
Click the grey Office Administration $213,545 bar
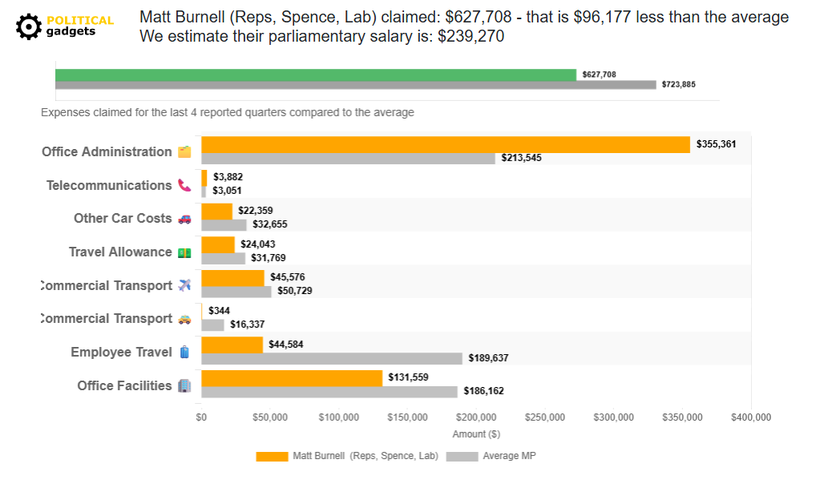pos(349,158)
